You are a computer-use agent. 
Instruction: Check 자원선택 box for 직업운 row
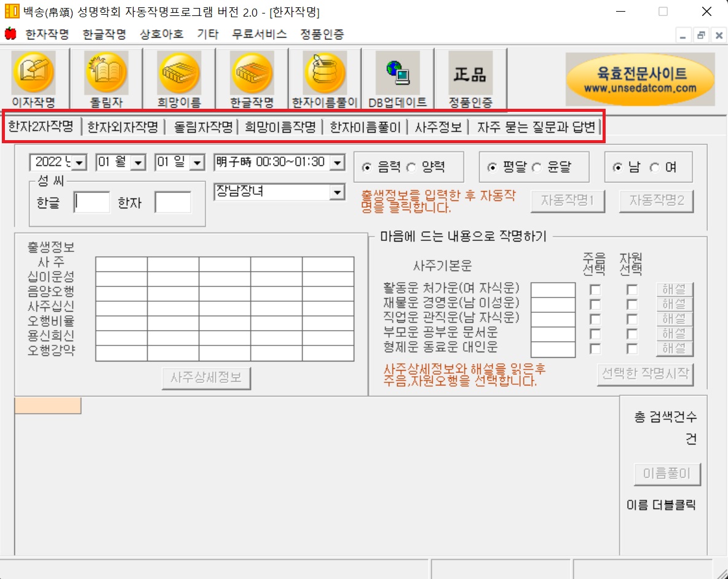[x=632, y=320]
